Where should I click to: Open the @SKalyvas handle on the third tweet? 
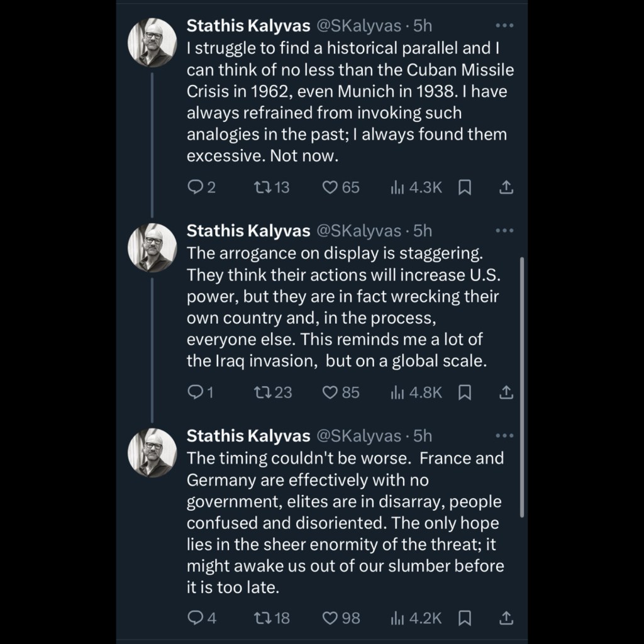[357, 436]
